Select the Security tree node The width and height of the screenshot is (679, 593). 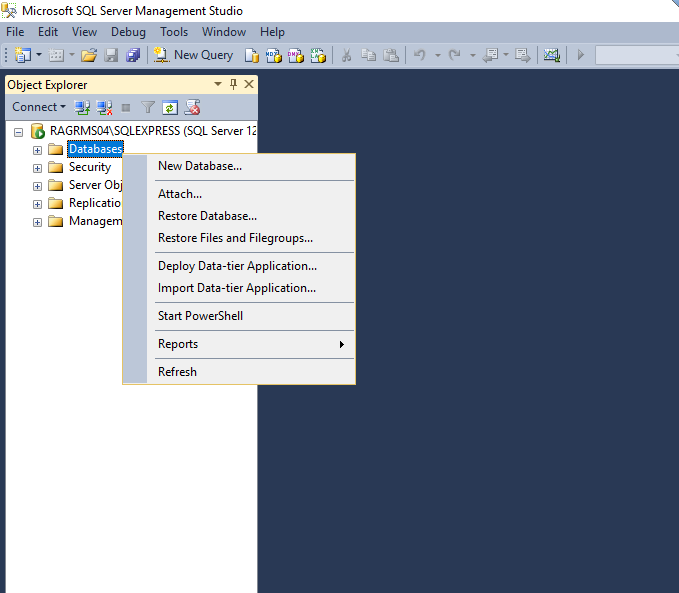tap(90, 167)
